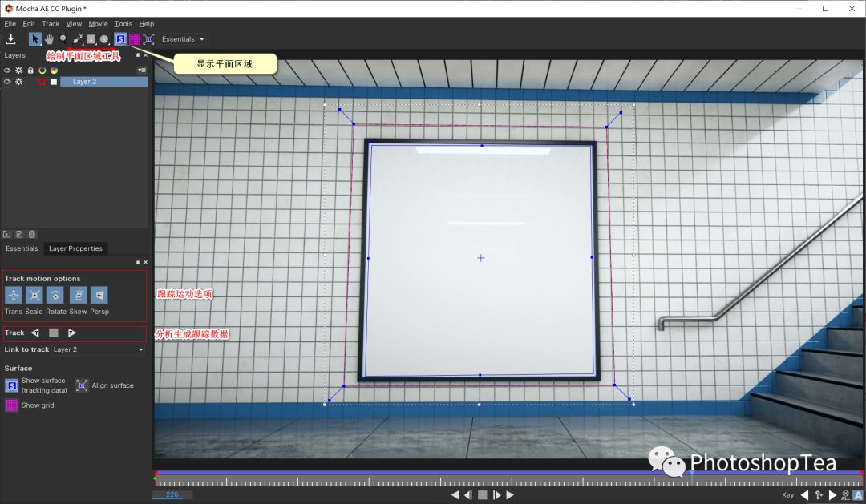Open the Link to track Layer 2 dropdown
This screenshot has height=504, width=866.
coord(99,349)
